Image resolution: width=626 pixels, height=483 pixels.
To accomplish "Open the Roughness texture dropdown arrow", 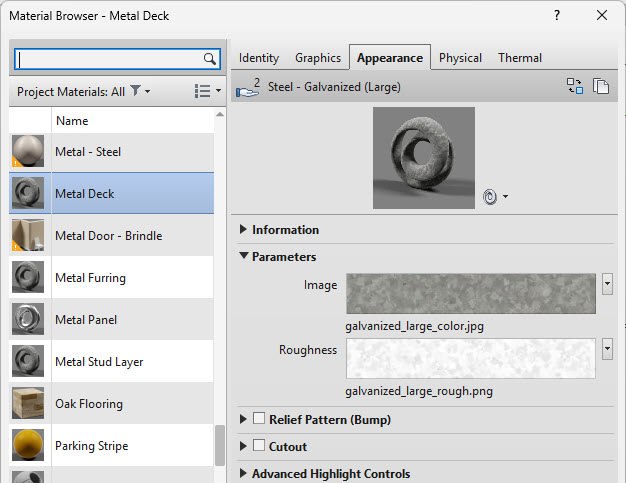I will (x=607, y=349).
